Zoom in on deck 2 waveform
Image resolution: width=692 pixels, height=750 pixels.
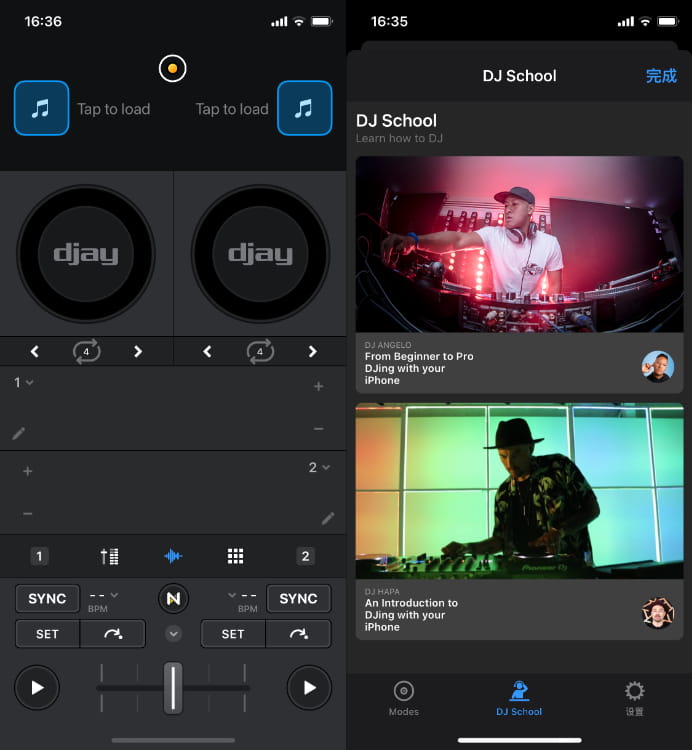click(28, 471)
